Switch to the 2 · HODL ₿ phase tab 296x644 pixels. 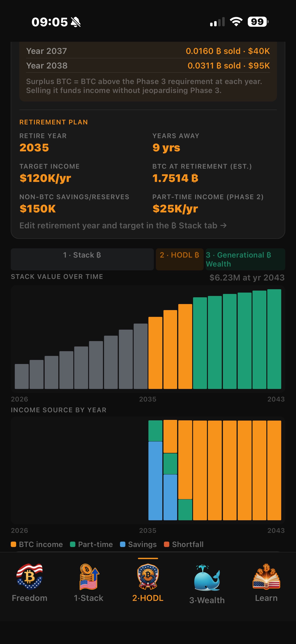pos(179,259)
